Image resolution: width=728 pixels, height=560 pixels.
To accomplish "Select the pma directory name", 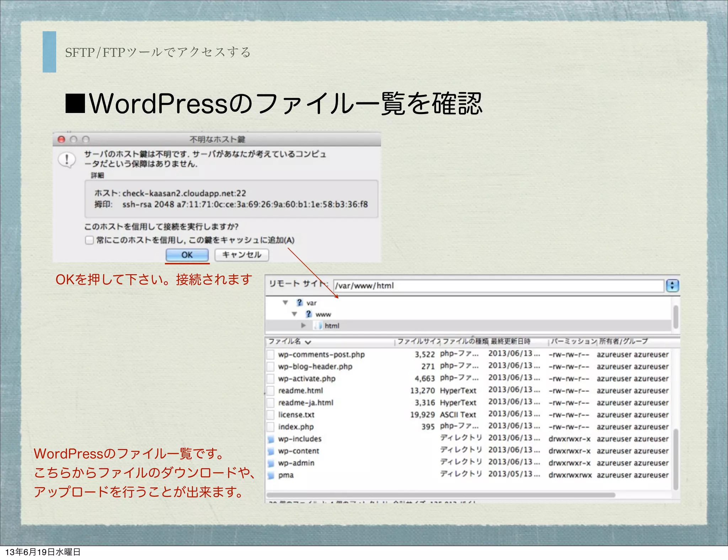I will pyautogui.click(x=286, y=475).
